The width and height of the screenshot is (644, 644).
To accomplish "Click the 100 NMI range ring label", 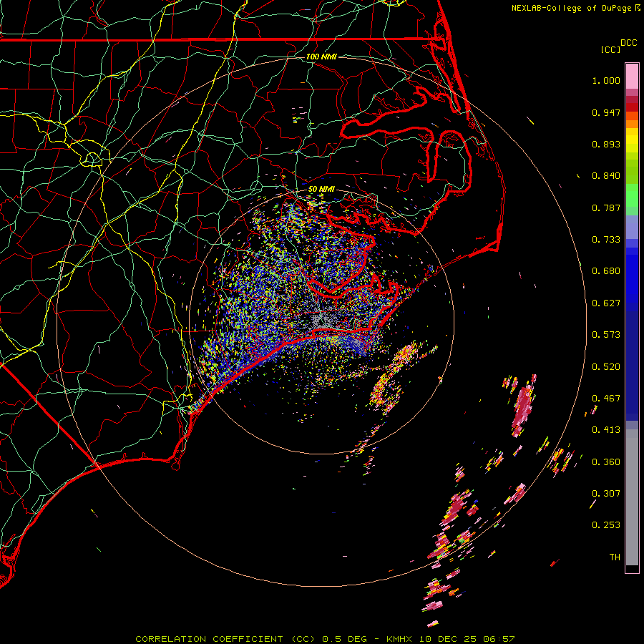I will (321, 57).
